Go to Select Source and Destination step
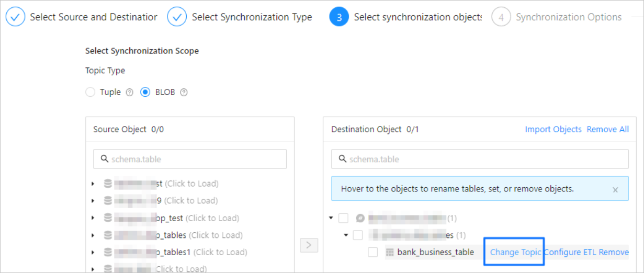Viewport: 644px width, 273px height. (93, 17)
